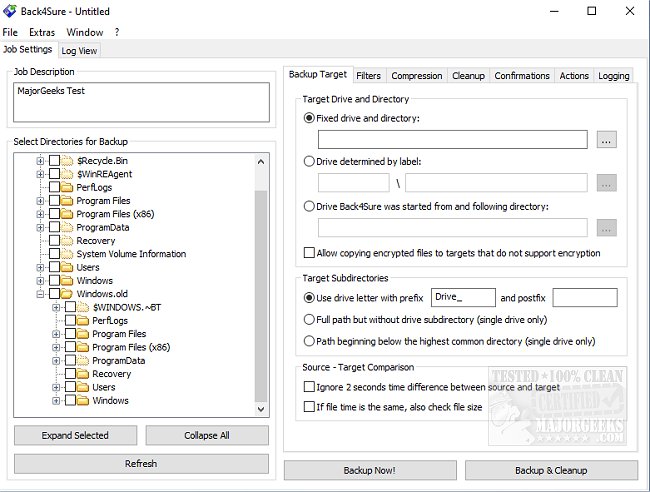Viewport: 650px width, 492px height.
Task: Select Fixed drive and directory radio
Action: pos(309,118)
